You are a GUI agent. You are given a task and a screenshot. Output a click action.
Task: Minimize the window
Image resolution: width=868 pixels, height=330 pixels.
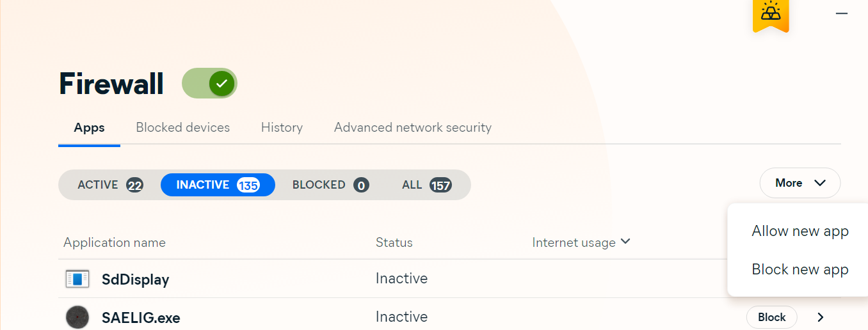click(842, 13)
